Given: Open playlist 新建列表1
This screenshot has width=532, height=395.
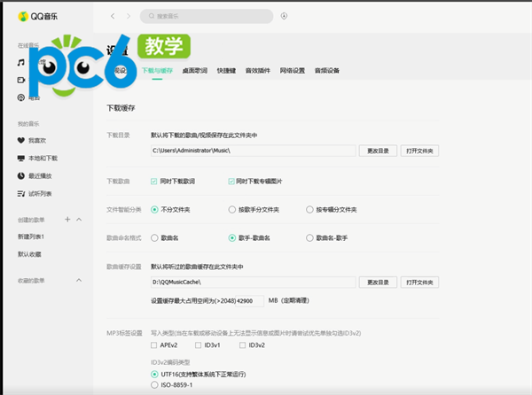Looking at the screenshot, I should 31,236.
